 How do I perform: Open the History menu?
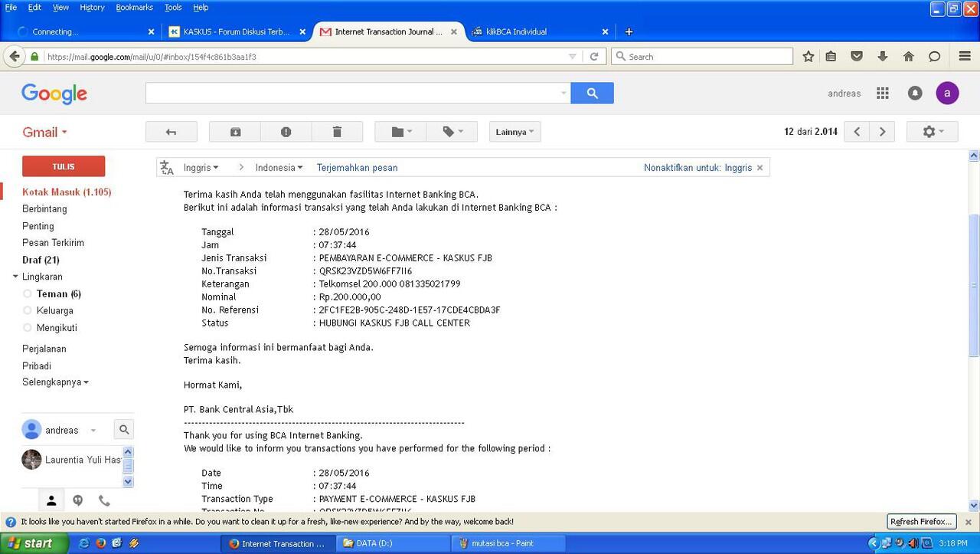tap(92, 7)
